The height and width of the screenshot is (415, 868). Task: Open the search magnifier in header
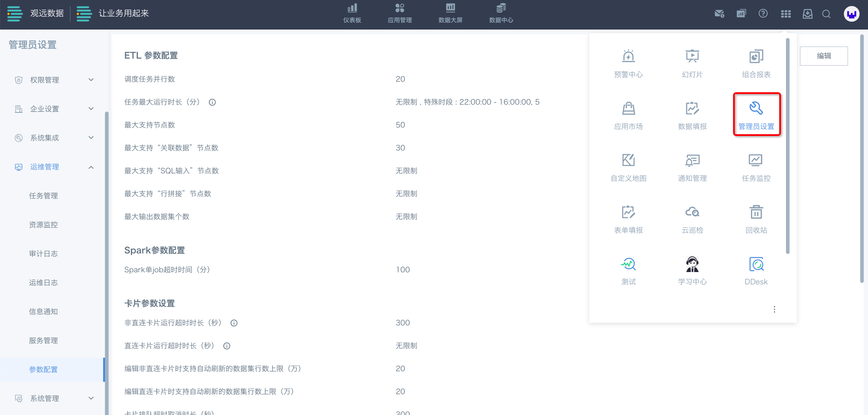coord(826,14)
